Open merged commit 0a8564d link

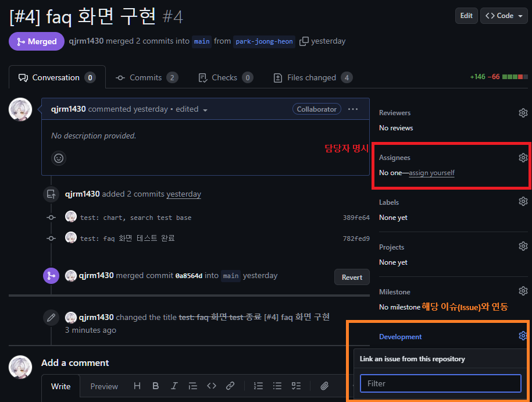(188, 276)
